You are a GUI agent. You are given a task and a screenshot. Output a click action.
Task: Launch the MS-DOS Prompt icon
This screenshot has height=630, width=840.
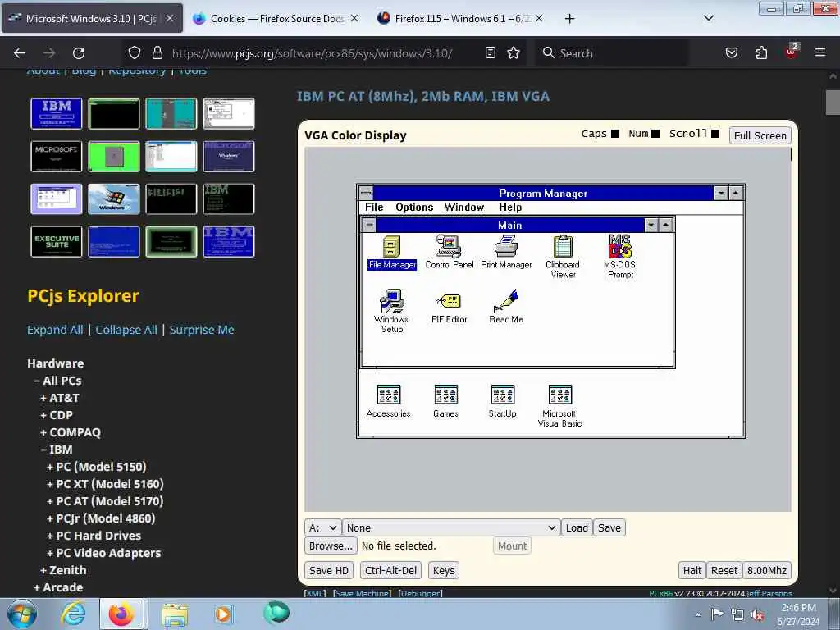pos(620,257)
